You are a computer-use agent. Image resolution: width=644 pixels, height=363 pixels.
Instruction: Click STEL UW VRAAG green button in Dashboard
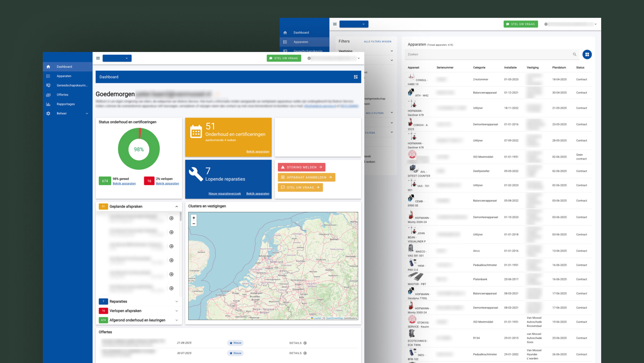pyautogui.click(x=284, y=58)
